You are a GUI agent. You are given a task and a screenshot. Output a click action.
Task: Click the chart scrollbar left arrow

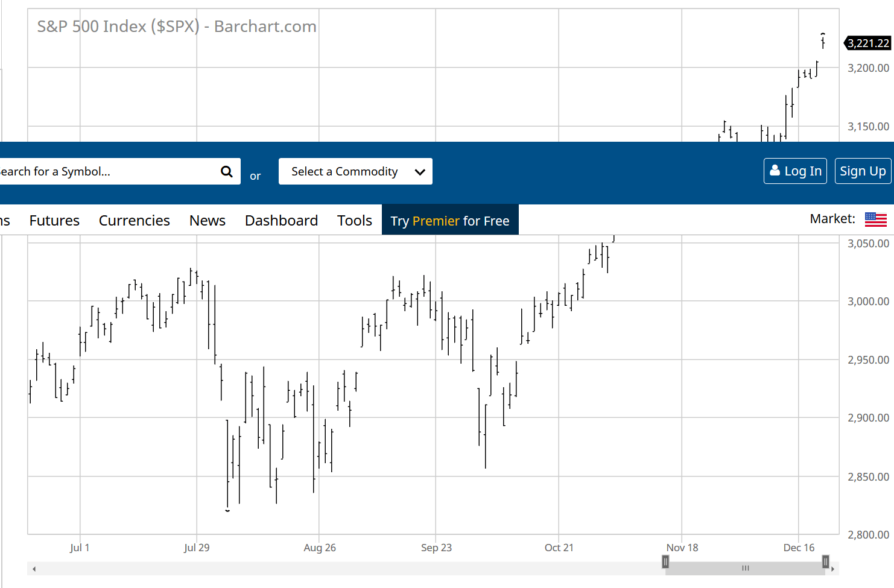pos(34,569)
